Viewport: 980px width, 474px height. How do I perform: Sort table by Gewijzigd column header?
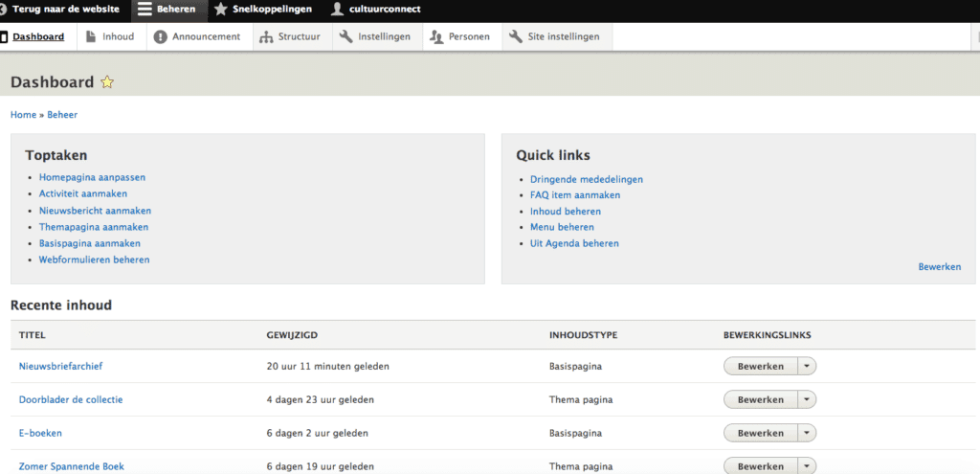[292, 335]
